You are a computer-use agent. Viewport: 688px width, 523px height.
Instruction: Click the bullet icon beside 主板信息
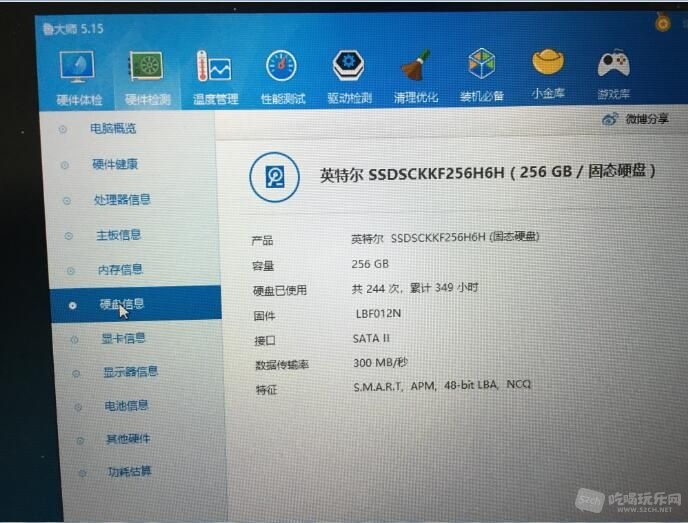coord(68,236)
